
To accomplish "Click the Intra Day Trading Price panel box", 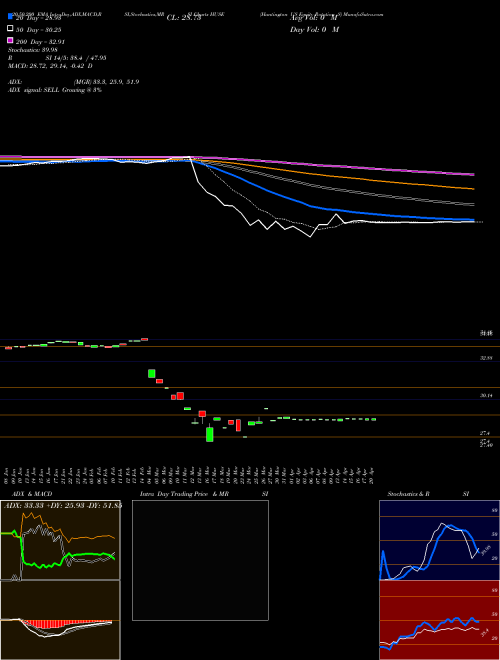I will [x=200, y=560].
